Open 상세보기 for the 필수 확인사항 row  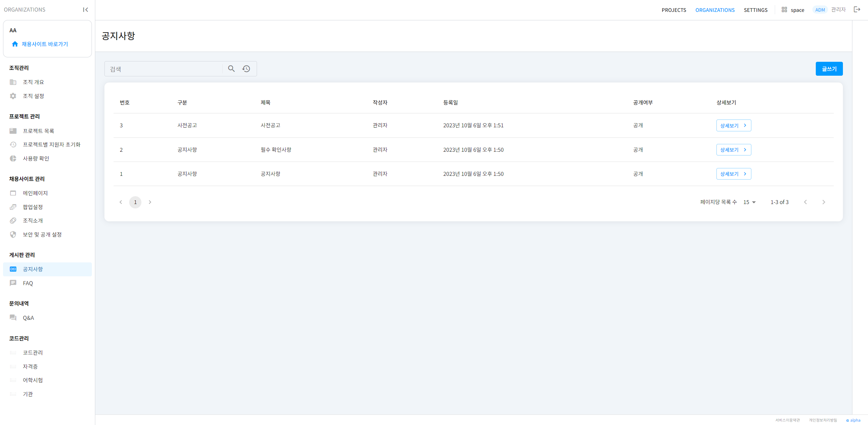tap(733, 150)
